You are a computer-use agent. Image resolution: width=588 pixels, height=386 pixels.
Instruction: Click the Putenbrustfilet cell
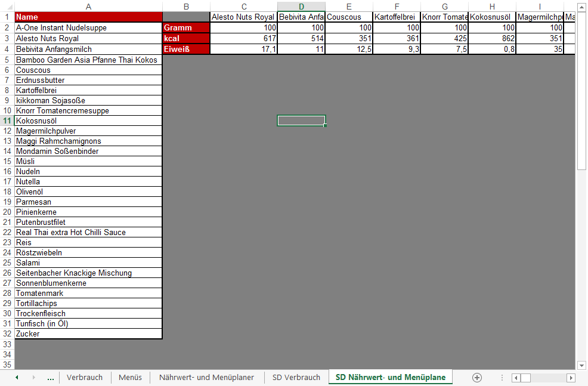click(88, 222)
